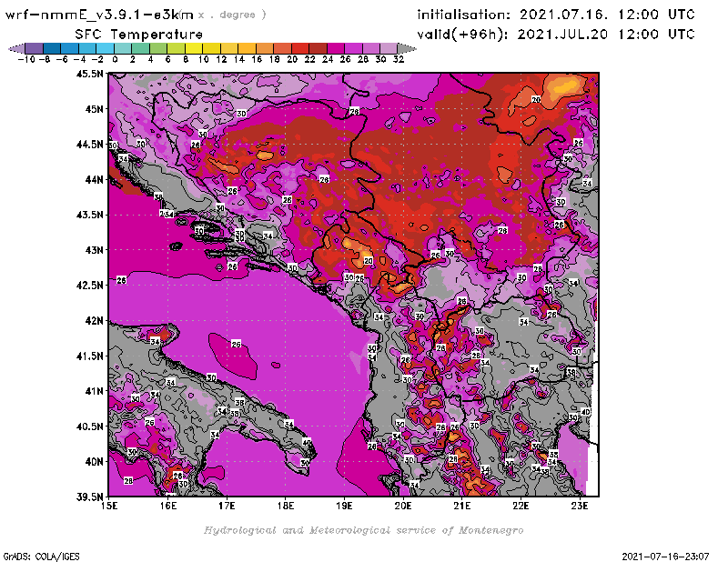The image size is (728, 562).
Task: Select the "45N" latitude axis label
Action: [x=94, y=109]
